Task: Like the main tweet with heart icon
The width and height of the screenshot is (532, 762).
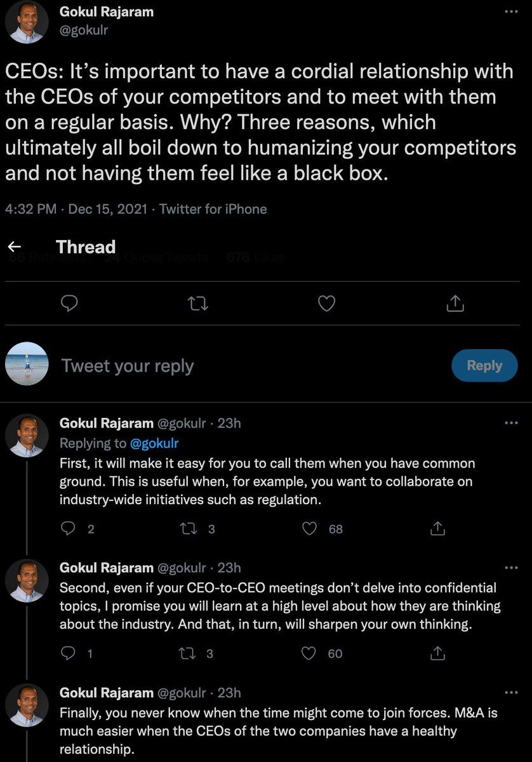Action: pyautogui.click(x=326, y=304)
